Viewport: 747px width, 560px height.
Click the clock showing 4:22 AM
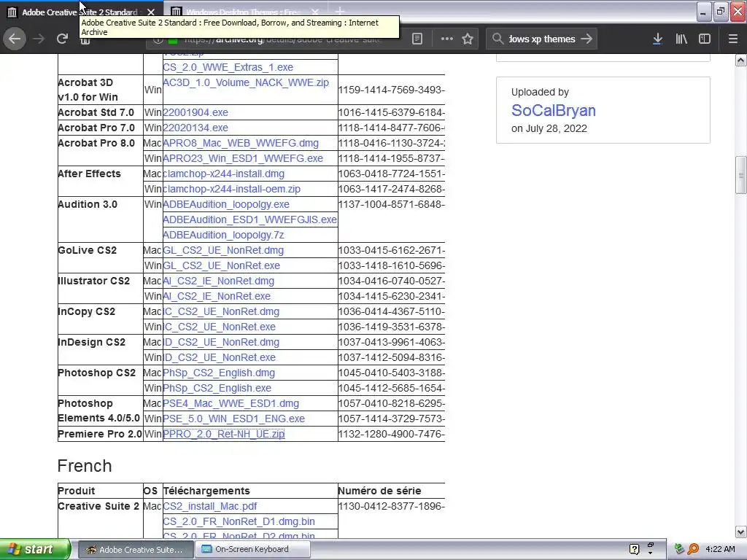coord(720,549)
